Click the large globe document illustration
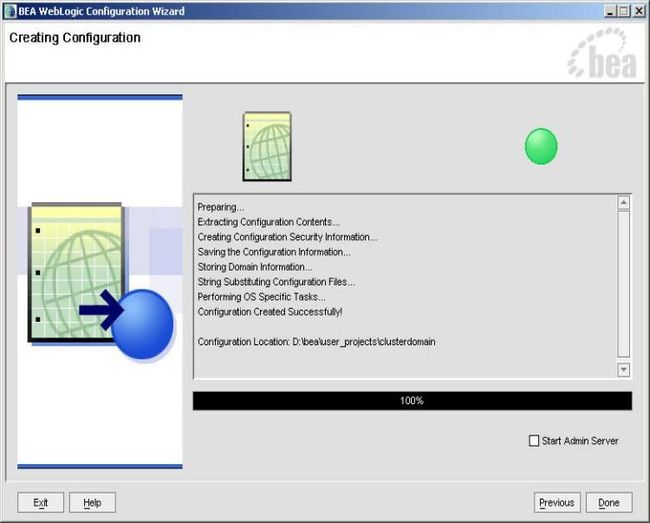Screen dimensions: 650x523 point(77,273)
